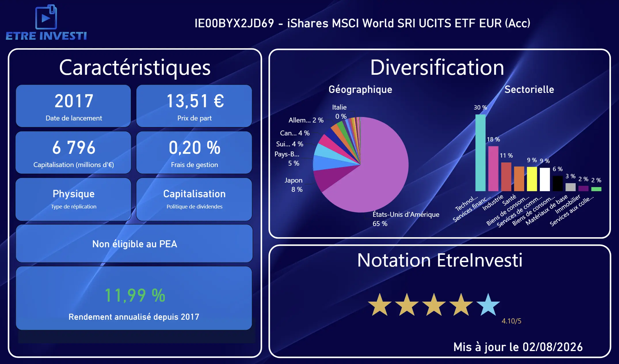Click the gray Matériaux de base bar

click(x=571, y=187)
